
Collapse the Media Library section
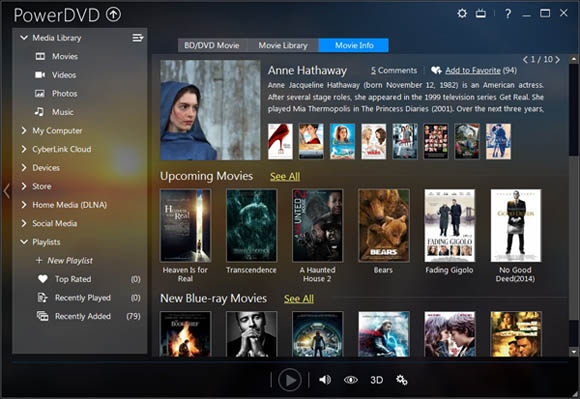tap(24, 38)
